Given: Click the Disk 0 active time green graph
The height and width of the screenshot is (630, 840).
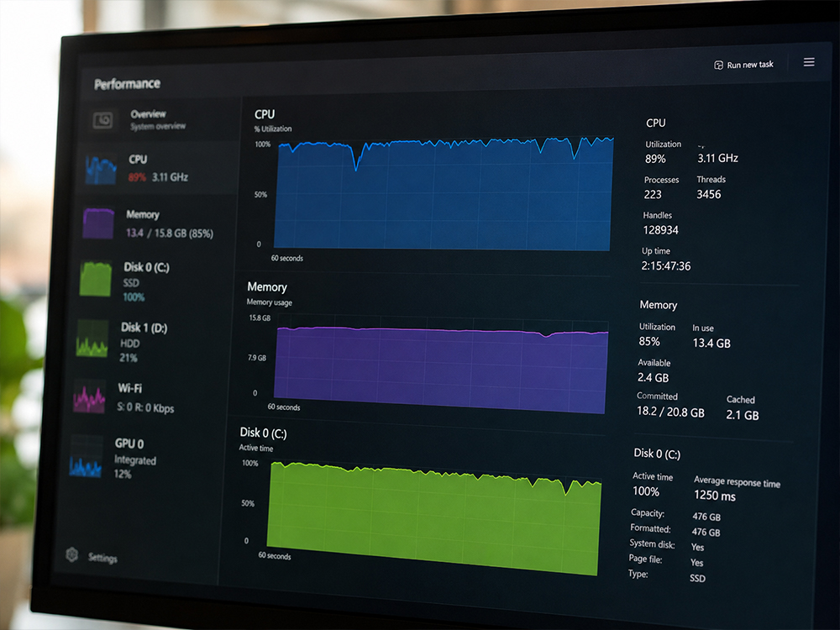Looking at the screenshot, I should click(x=433, y=518).
